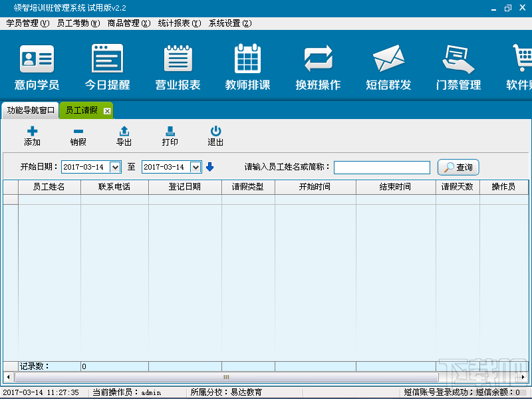This screenshot has height=399, width=532.
Task: Sort by 联系电话 column header
Action: 114,187
